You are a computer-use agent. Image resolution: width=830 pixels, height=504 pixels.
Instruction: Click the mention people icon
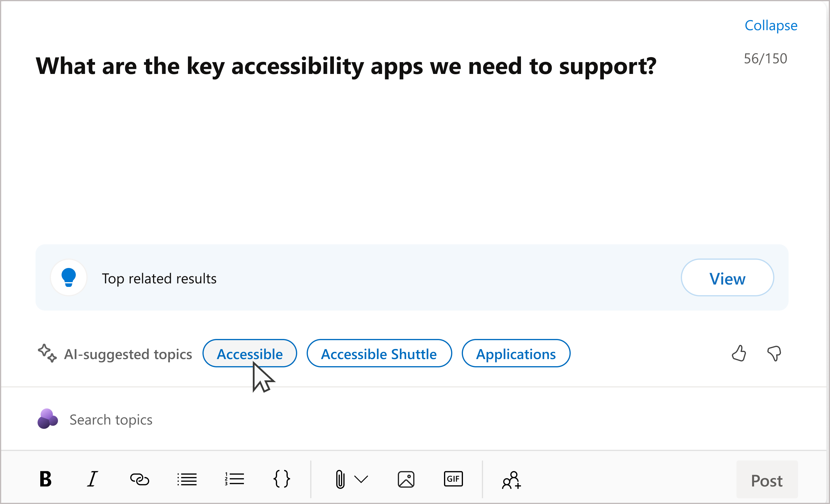click(511, 480)
